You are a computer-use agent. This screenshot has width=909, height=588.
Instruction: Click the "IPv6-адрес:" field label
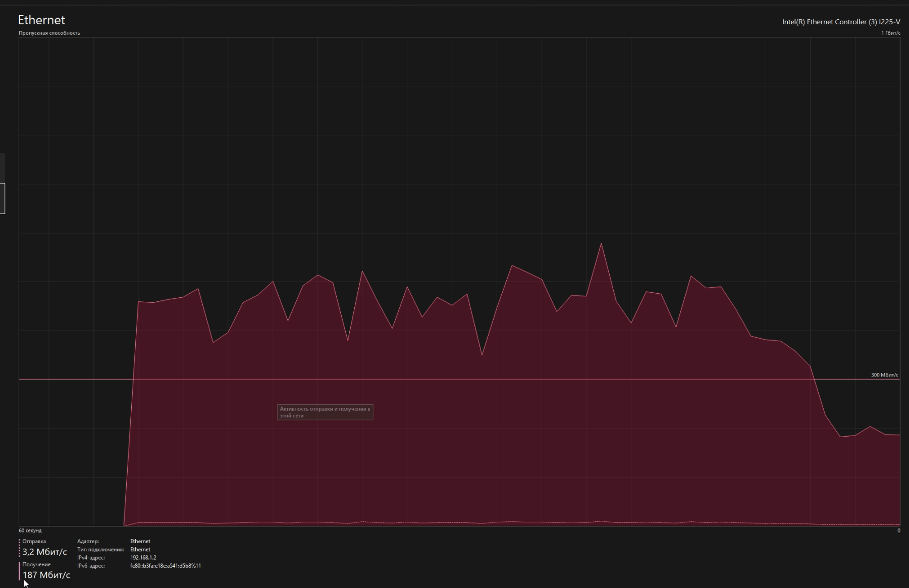(91, 566)
